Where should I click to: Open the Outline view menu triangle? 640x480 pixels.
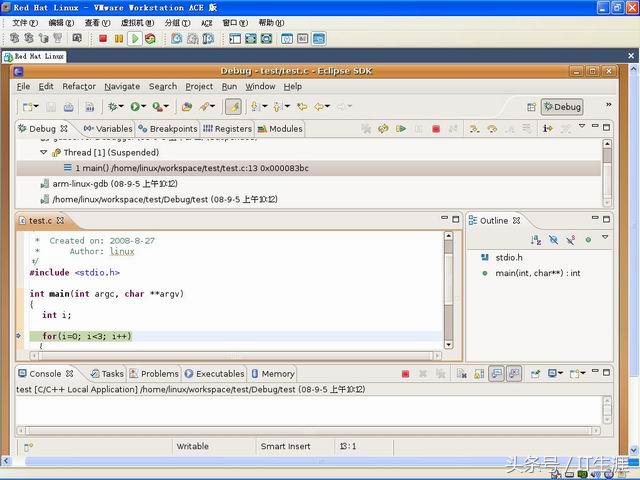tap(605, 237)
